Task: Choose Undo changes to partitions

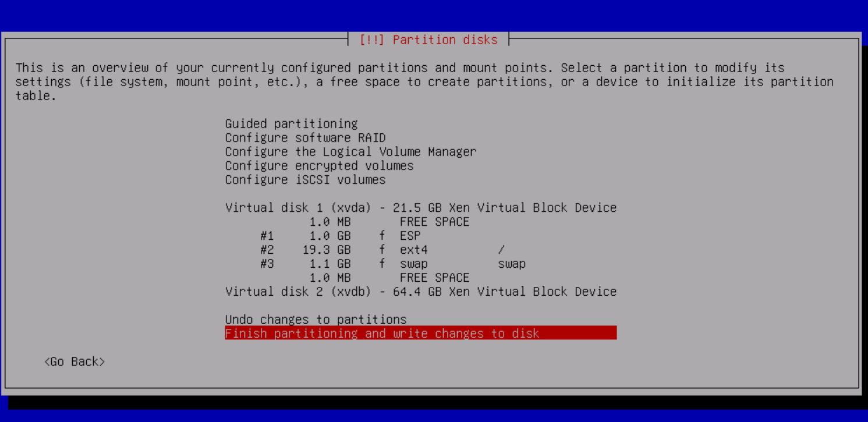Action: [316, 320]
